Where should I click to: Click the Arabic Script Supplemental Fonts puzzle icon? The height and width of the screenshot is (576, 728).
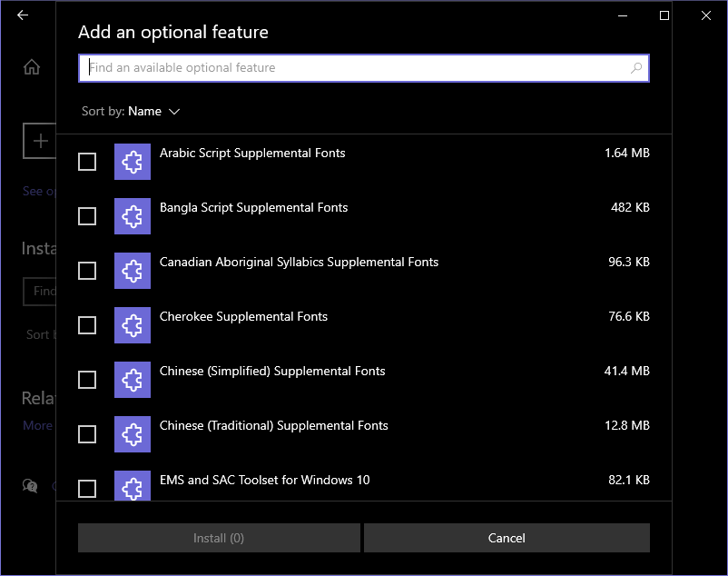click(x=133, y=162)
